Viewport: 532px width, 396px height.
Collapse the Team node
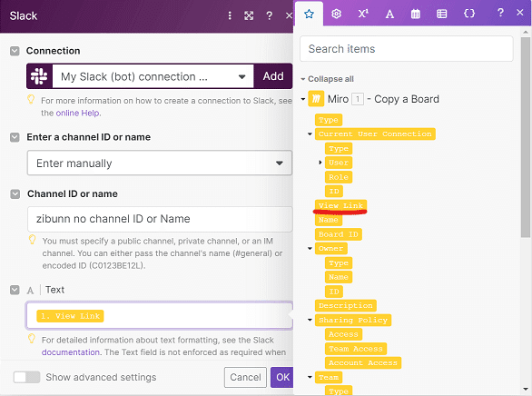click(x=310, y=377)
